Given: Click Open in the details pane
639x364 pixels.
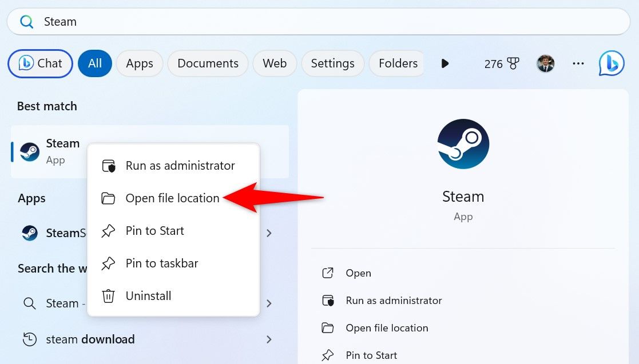Looking at the screenshot, I should click(x=358, y=273).
